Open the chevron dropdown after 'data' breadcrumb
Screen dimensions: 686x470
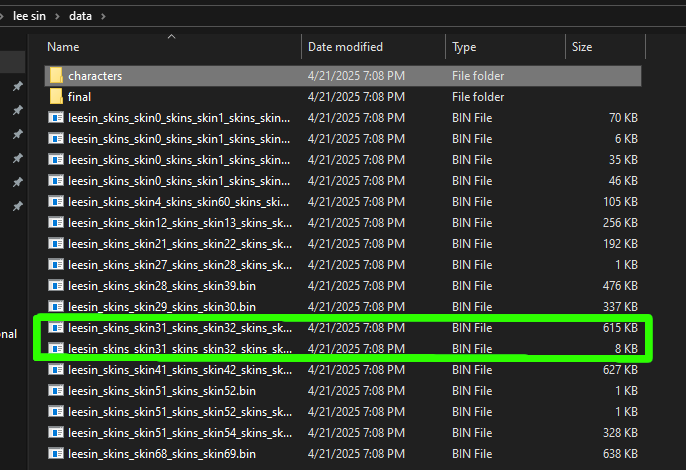(x=103, y=16)
